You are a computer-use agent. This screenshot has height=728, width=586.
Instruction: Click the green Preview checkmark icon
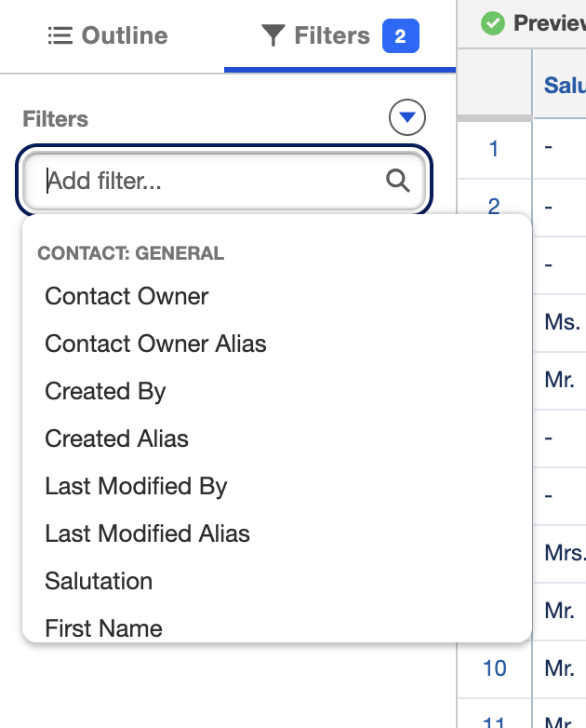click(x=493, y=22)
